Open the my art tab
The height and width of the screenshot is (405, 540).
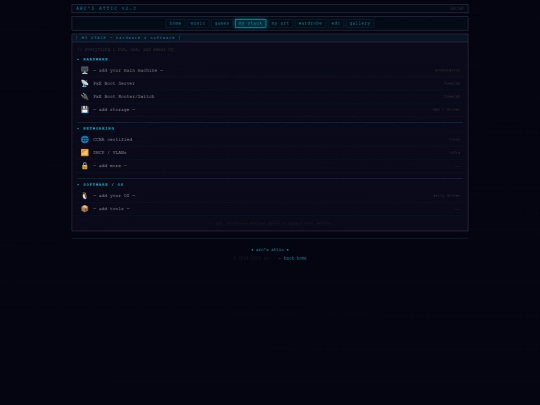pyautogui.click(x=280, y=23)
